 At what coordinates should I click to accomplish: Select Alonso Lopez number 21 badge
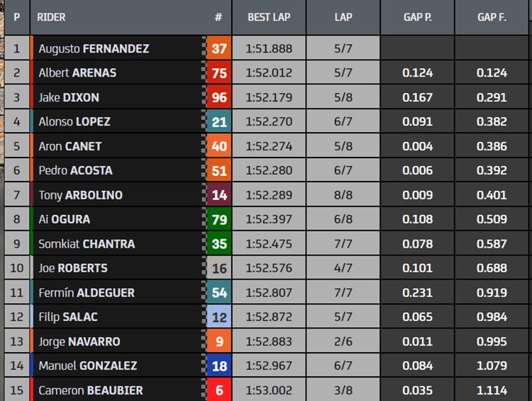[x=219, y=121]
